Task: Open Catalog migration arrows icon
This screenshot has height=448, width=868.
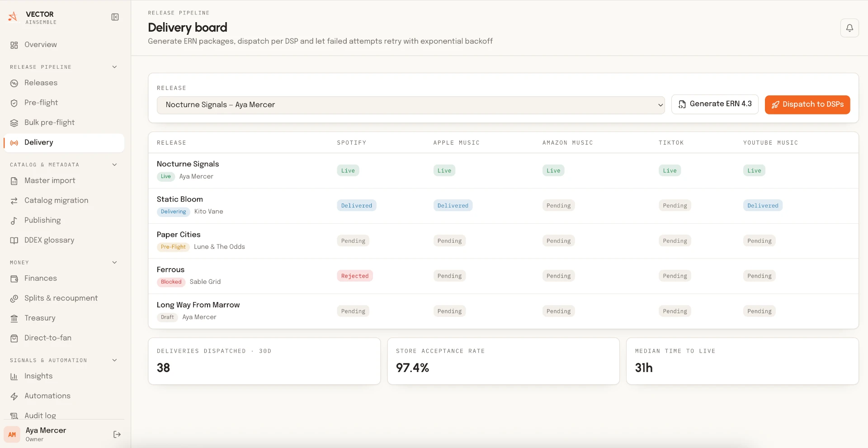Action: click(x=14, y=201)
